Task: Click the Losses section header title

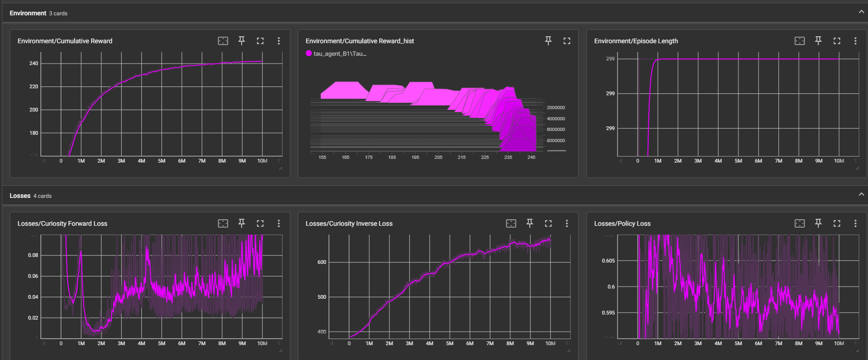Action: point(20,196)
